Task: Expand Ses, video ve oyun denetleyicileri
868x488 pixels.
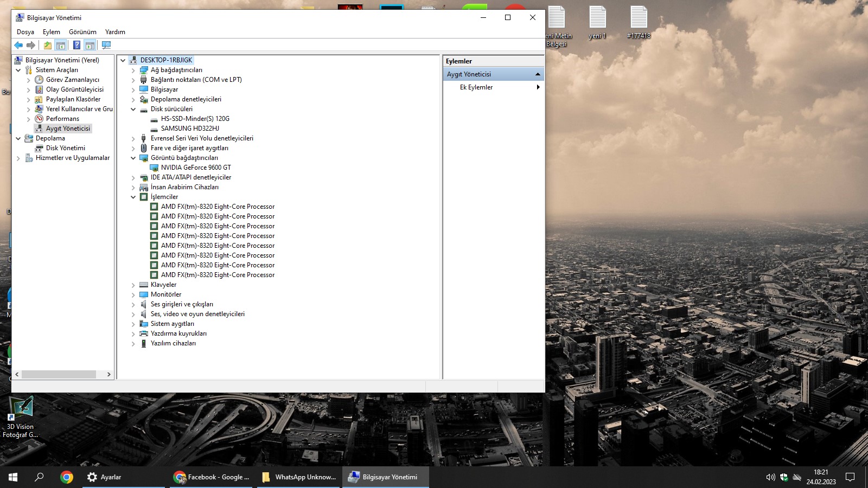Action: [x=133, y=314]
